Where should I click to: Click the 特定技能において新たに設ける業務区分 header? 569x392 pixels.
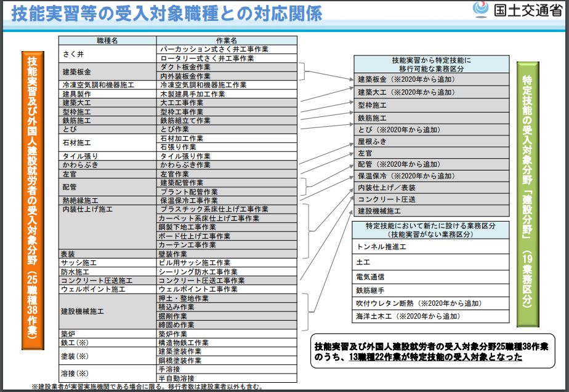click(x=430, y=230)
